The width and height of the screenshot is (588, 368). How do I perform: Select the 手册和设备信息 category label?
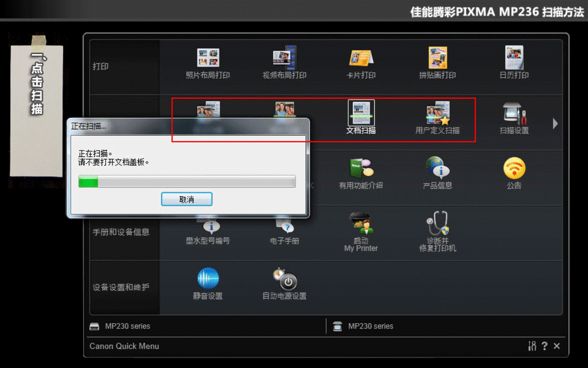click(x=121, y=232)
